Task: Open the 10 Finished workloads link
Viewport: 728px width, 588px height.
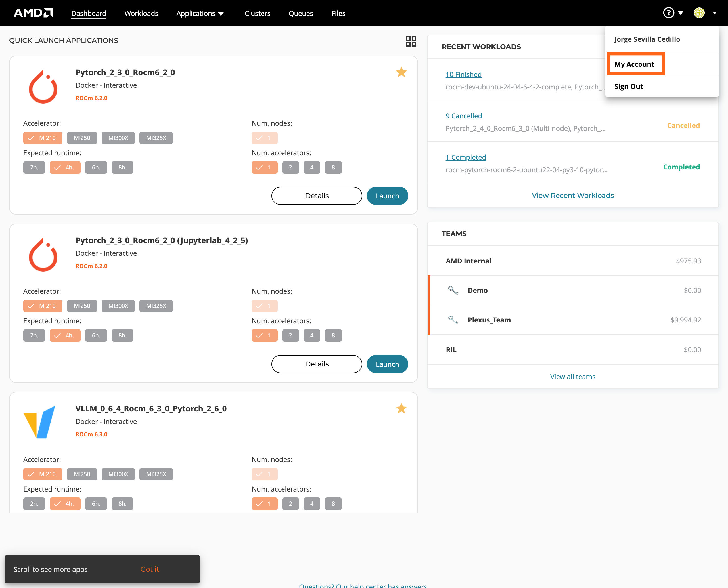Action: point(464,75)
